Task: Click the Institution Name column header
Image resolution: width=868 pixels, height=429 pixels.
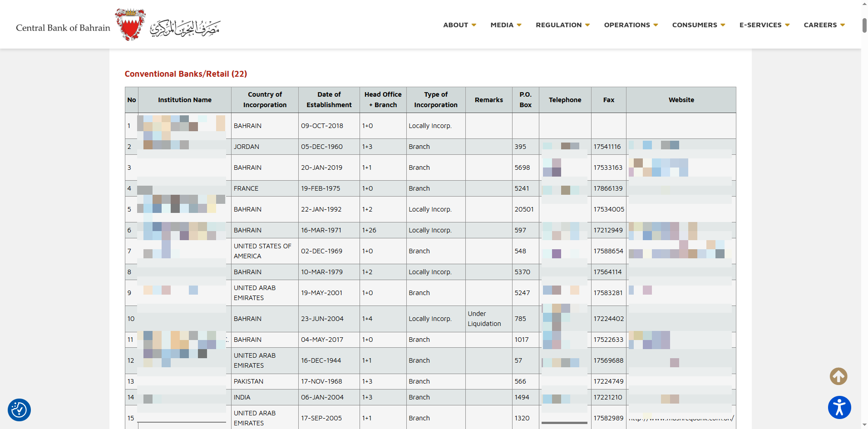Action: [184, 100]
